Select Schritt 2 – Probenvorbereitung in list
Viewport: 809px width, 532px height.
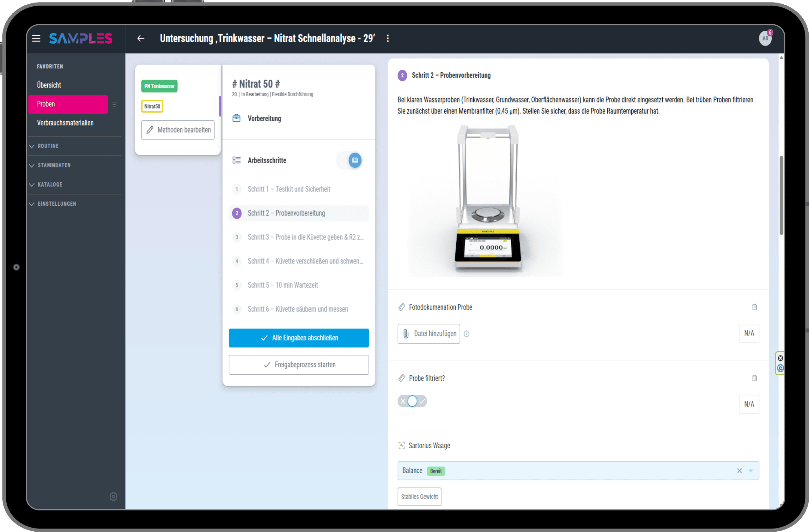299,213
